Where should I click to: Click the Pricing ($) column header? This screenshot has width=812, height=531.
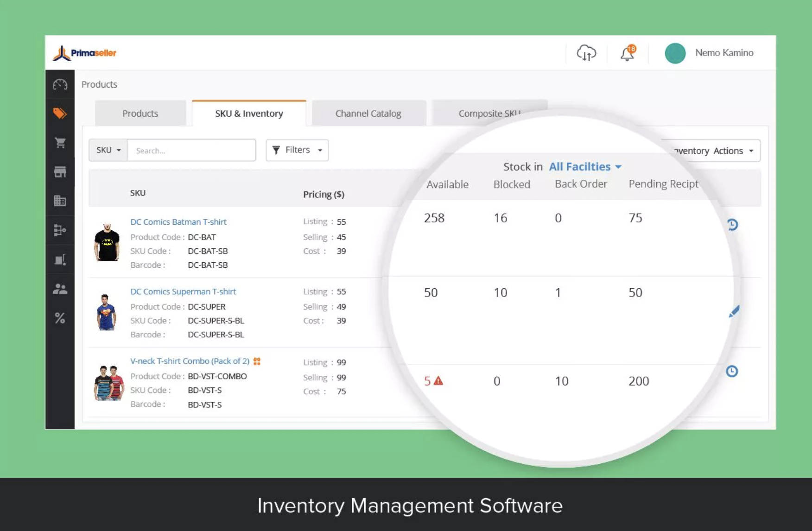pyautogui.click(x=324, y=194)
